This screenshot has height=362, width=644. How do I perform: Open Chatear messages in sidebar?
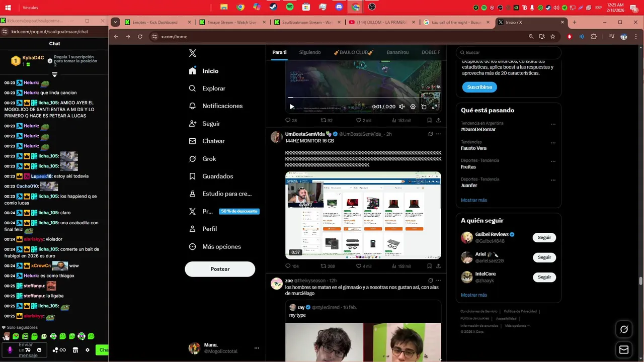(x=207, y=141)
